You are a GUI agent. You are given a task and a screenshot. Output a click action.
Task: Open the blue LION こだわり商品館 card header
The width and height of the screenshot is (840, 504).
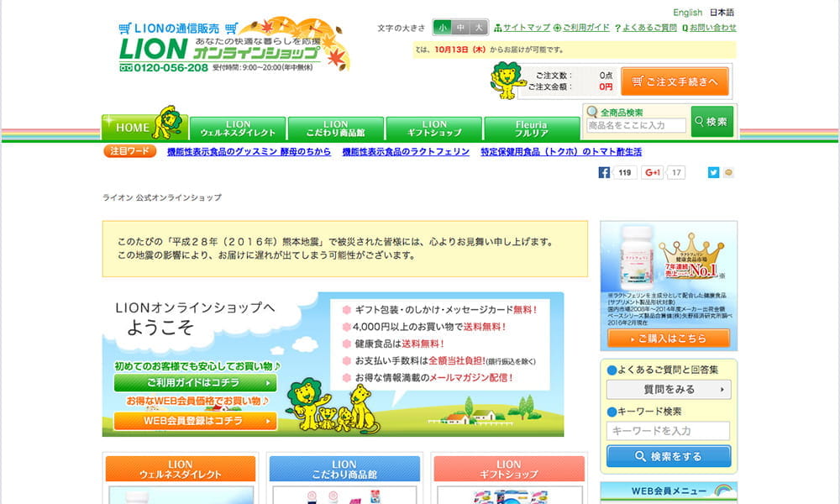tap(344, 470)
